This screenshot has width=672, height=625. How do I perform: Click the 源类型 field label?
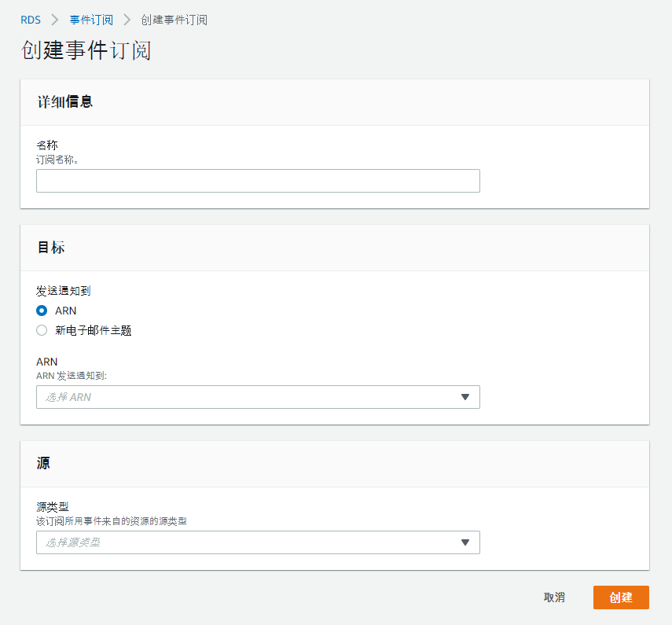click(53, 507)
